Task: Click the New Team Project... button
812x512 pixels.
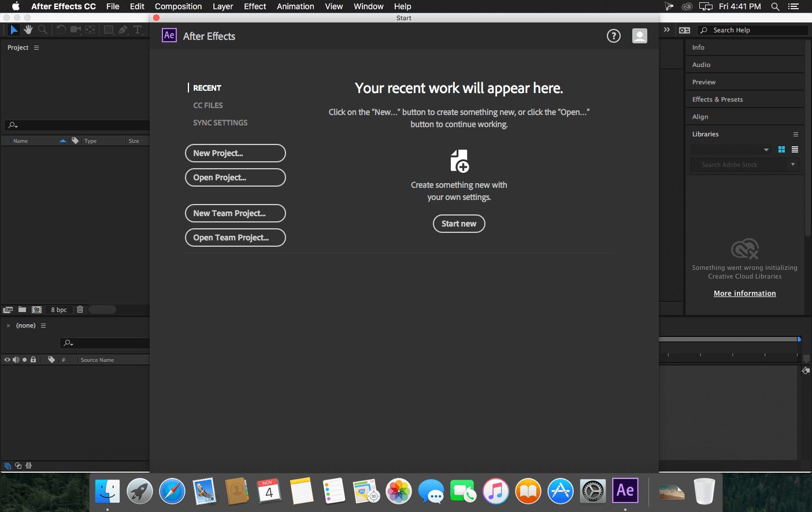Action: pos(235,213)
